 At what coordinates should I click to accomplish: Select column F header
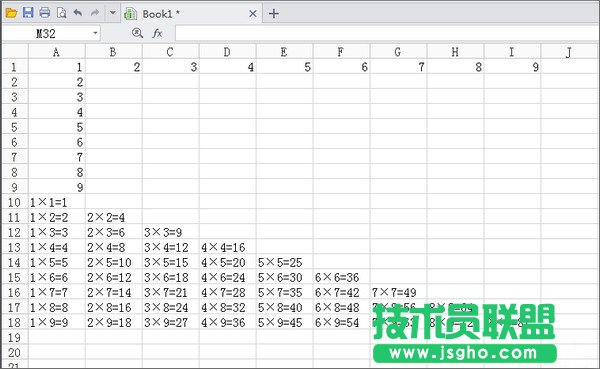[341, 52]
